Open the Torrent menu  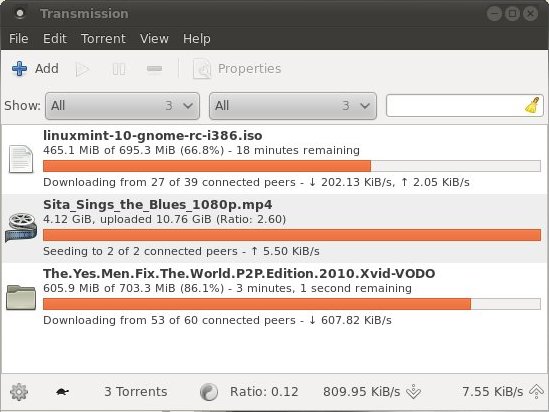[103, 39]
